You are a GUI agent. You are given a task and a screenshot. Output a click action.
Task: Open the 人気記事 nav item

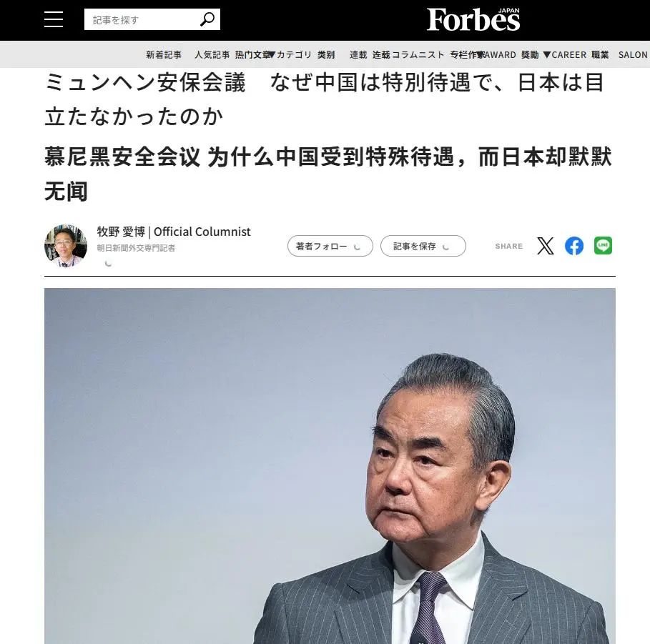pyautogui.click(x=212, y=55)
